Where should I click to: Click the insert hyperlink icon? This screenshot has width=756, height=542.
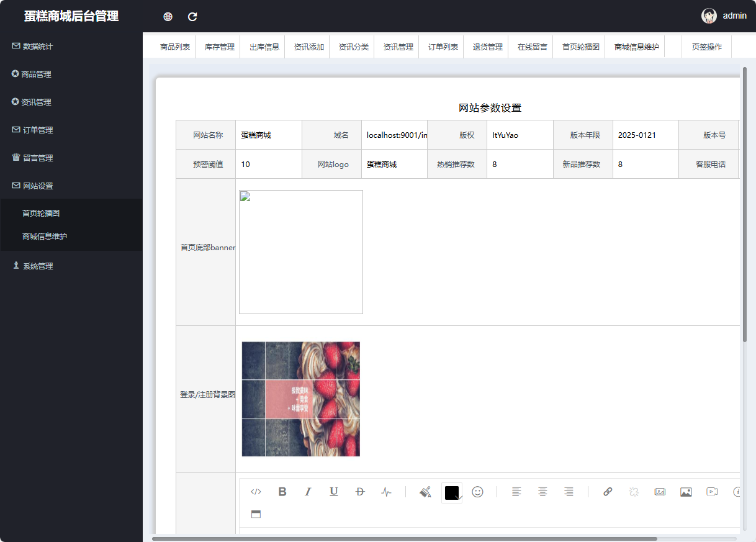pyautogui.click(x=607, y=492)
